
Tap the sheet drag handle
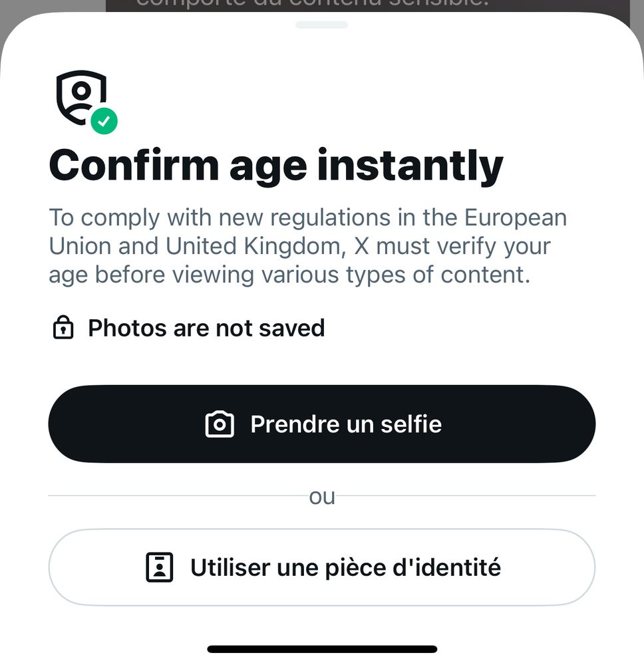321,25
